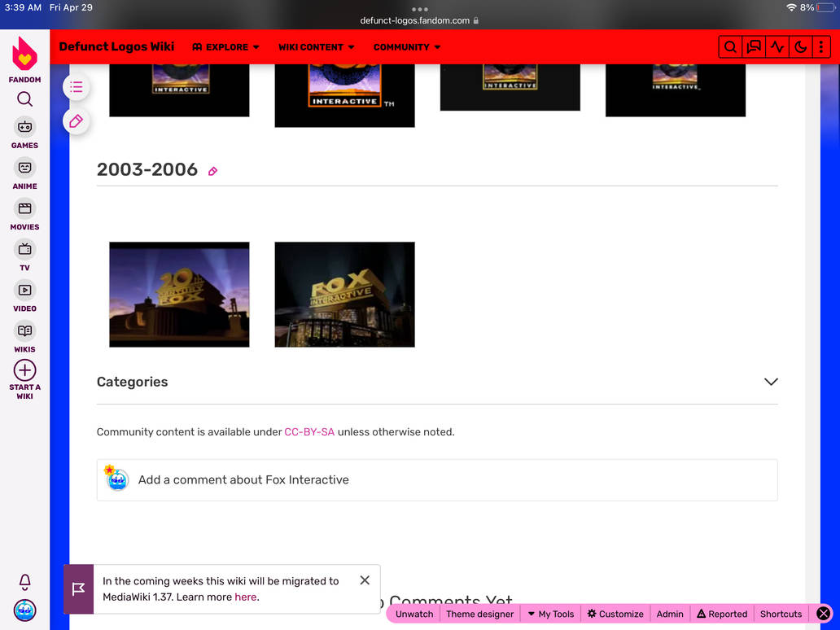Open notifications bell icon
The width and height of the screenshot is (840, 630).
[24, 582]
